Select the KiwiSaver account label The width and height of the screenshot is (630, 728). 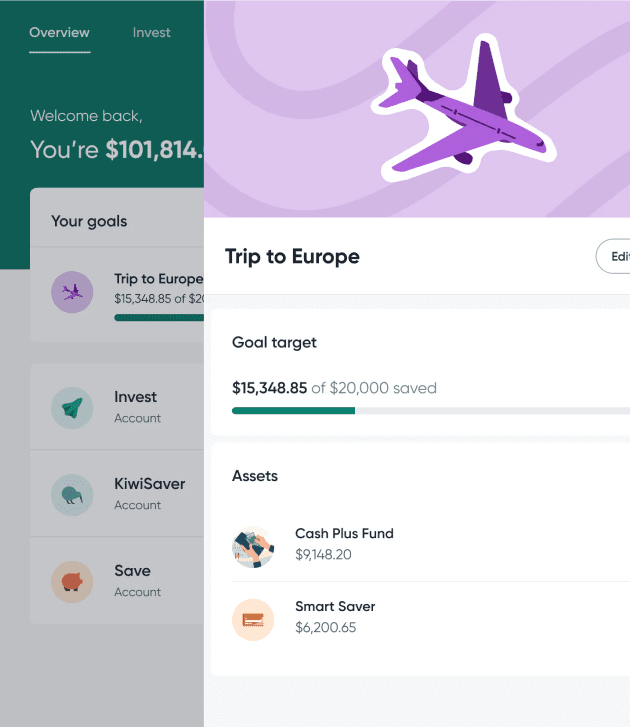(x=149, y=484)
